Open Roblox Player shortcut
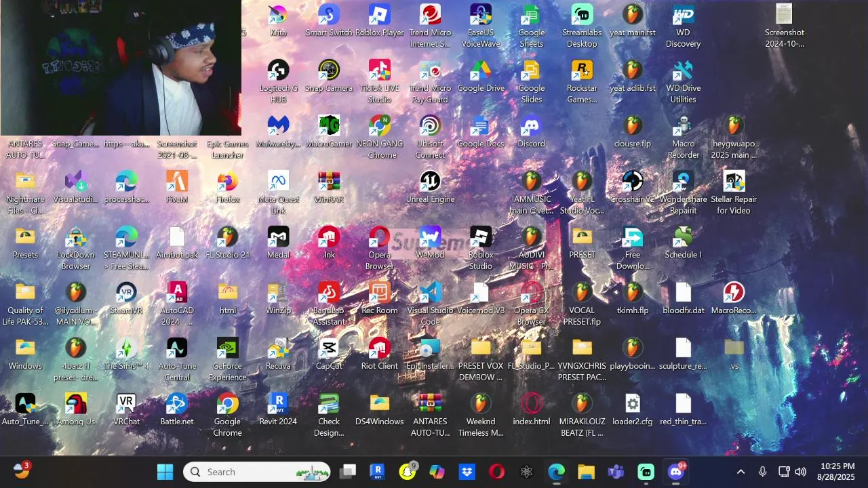This screenshot has width=868, height=488. coord(380,20)
